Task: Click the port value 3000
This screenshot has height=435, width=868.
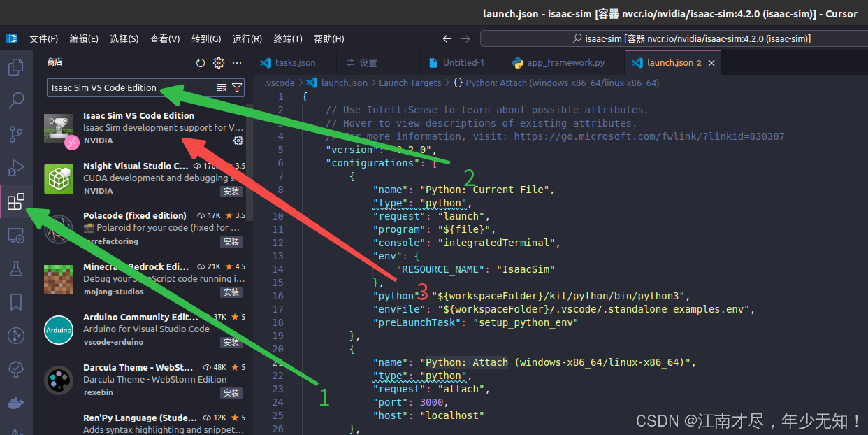Action: (x=431, y=402)
